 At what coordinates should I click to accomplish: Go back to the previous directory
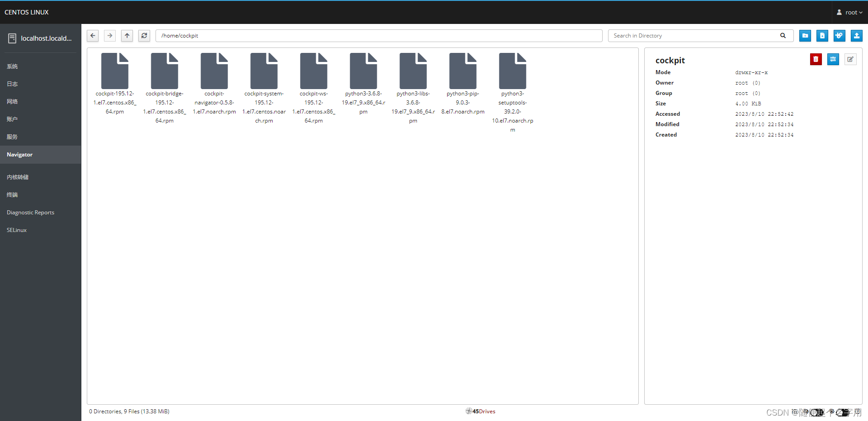[92, 35]
